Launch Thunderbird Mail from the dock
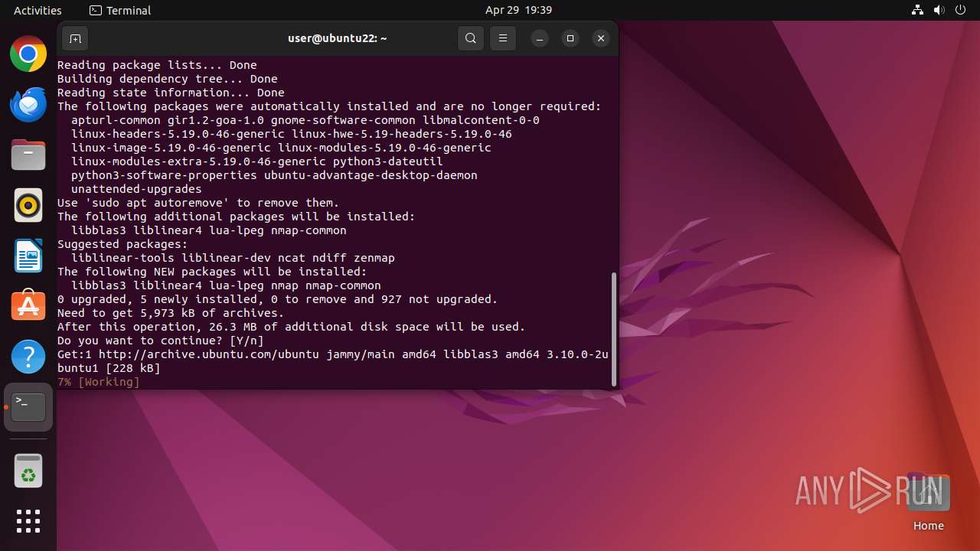 tap(28, 105)
